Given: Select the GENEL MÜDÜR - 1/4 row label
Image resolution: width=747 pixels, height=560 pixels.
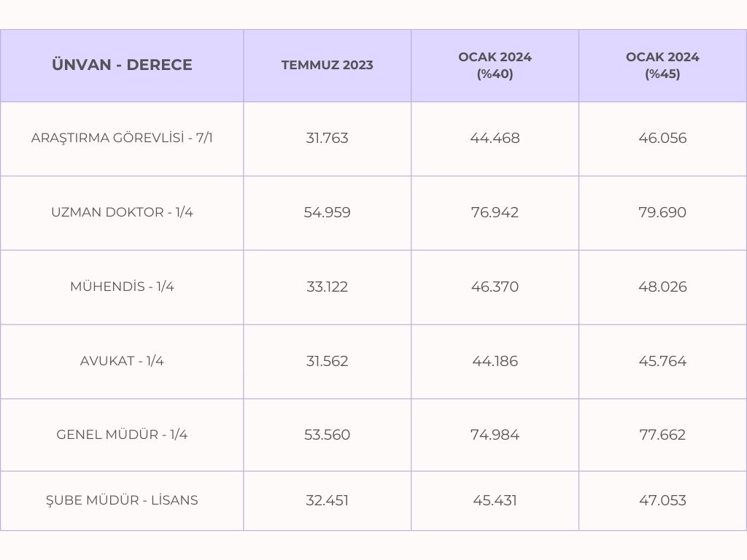Looking at the screenshot, I should [122, 435].
